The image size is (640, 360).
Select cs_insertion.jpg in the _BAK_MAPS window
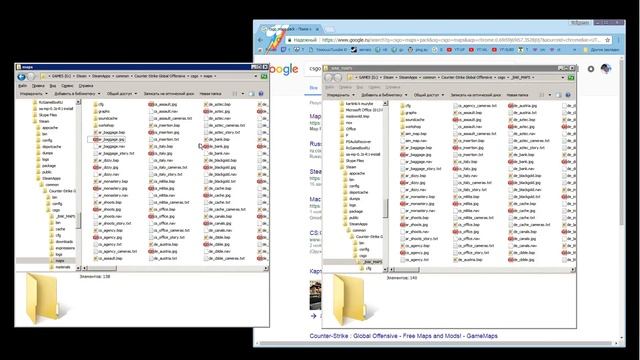point(468,148)
